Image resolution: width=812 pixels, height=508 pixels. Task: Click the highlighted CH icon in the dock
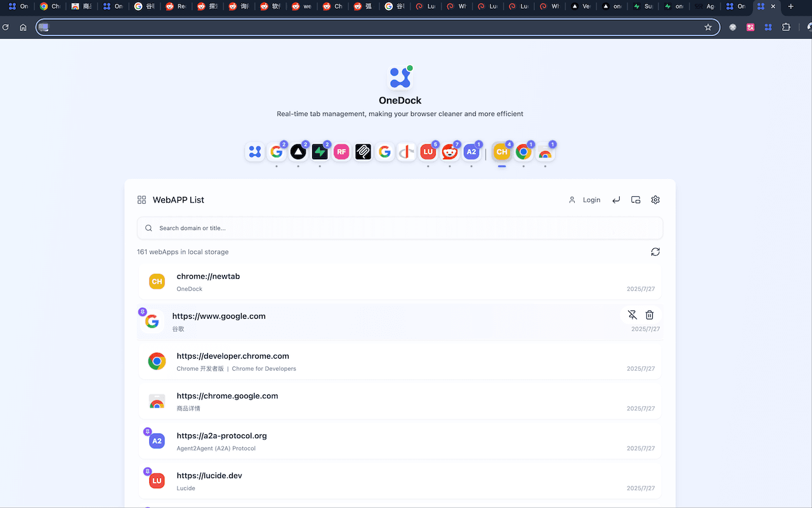[x=502, y=152]
